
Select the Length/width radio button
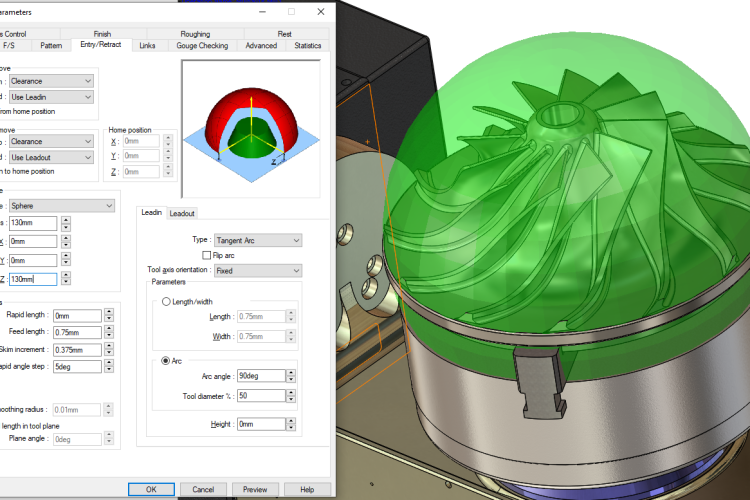point(166,301)
